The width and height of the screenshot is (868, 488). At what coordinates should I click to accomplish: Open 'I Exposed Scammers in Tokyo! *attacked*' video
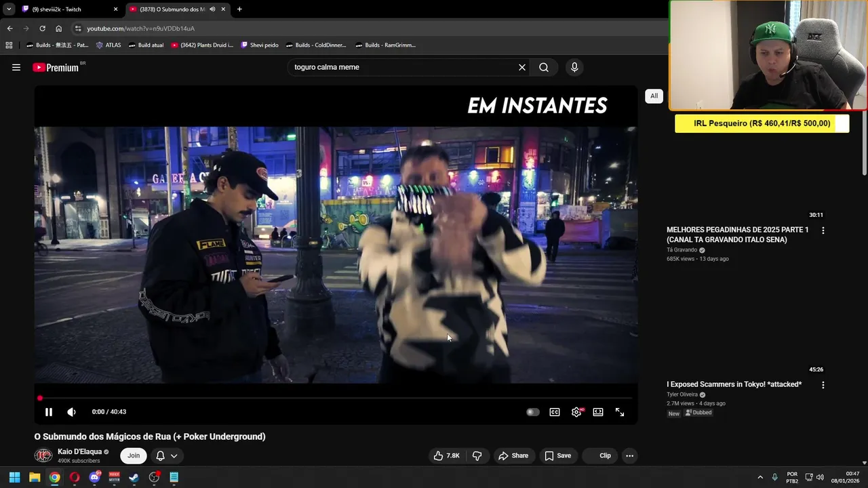click(x=734, y=384)
